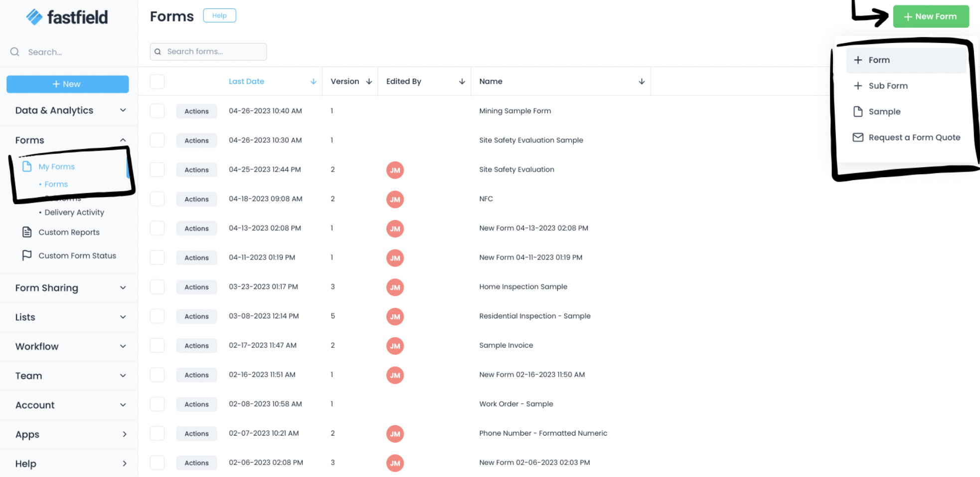Click the My Forms document icon
The height and width of the screenshot is (477, 980).
[27, 167]
